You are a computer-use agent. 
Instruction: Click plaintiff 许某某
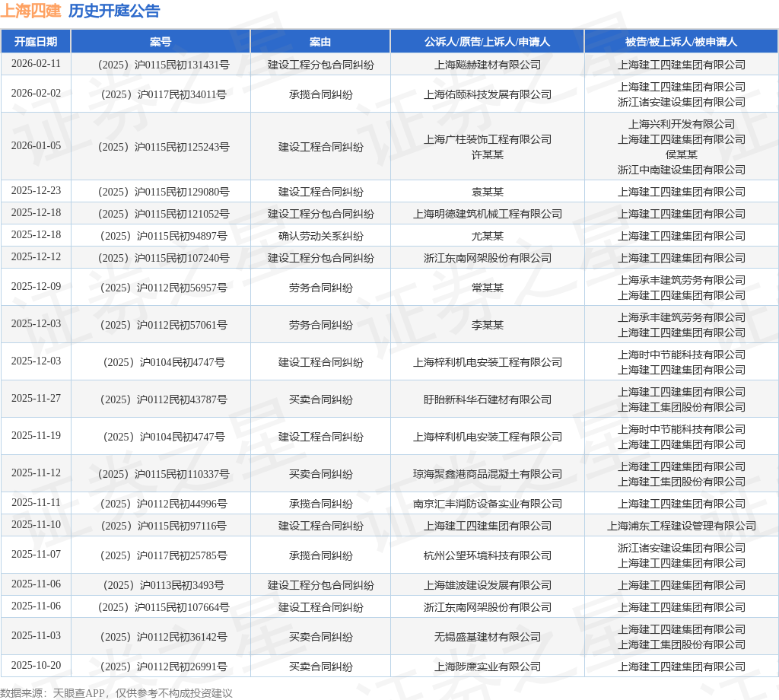(x=488, y=154)
